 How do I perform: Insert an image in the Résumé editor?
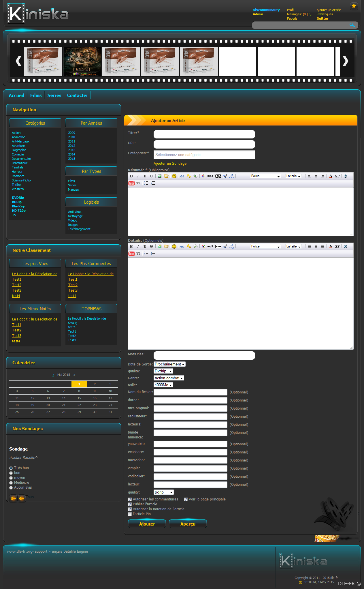(159, 176)
